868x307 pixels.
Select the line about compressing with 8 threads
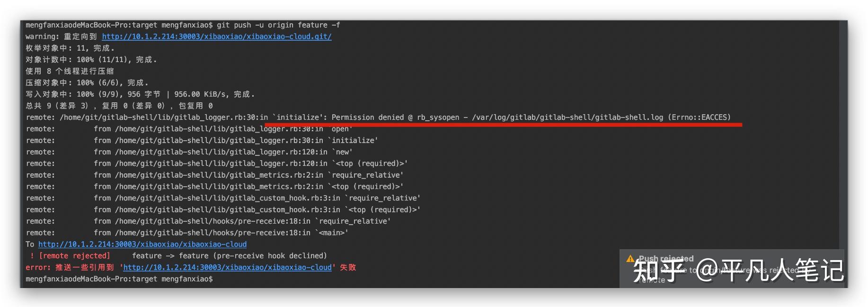[x=70, y=71]
